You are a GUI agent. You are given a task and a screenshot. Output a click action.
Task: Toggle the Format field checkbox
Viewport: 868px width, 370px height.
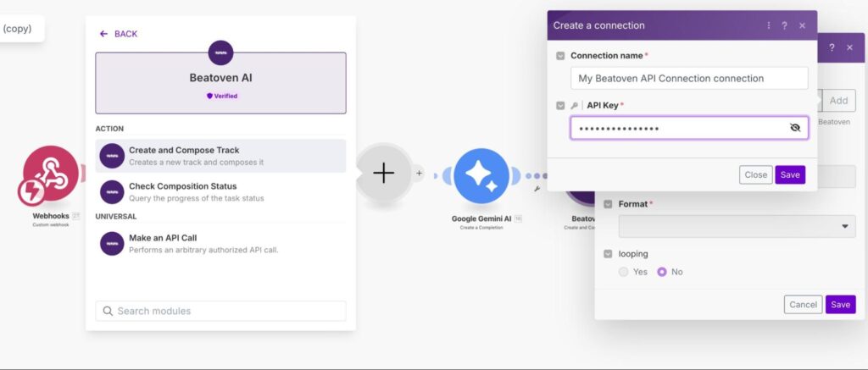608,204
